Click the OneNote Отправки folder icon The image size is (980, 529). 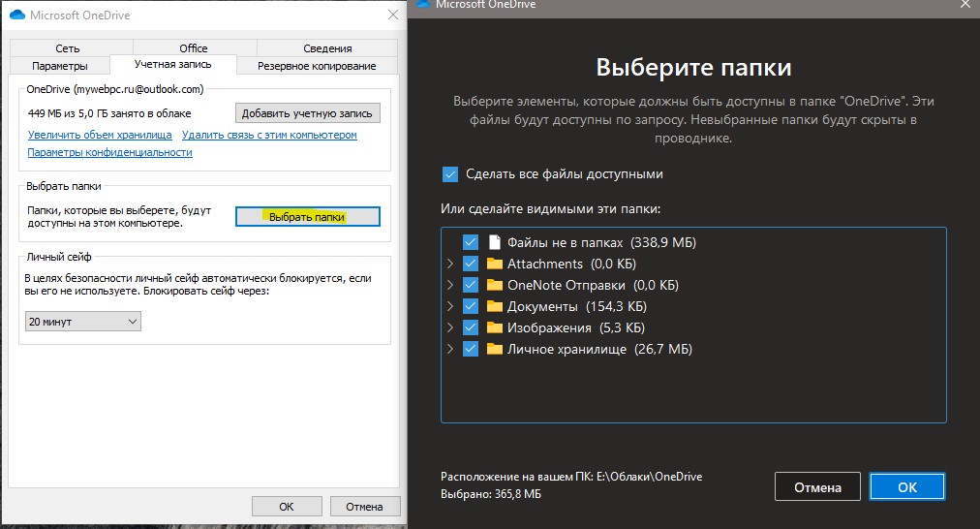click(x=495, y=285)
